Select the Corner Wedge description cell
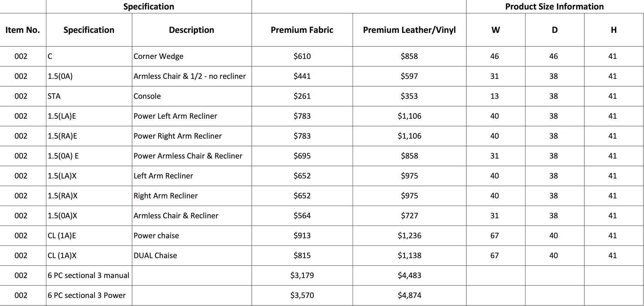 pos(192,56)
